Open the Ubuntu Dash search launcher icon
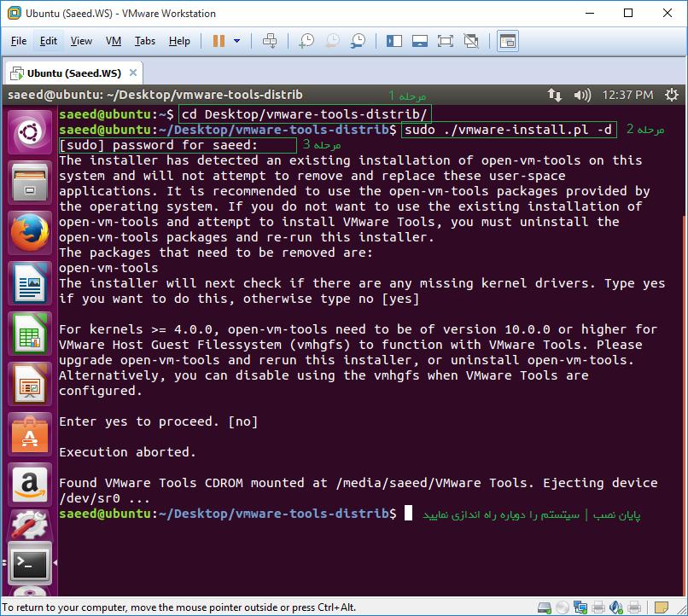The image size is (688, 616). click(29, 132)
